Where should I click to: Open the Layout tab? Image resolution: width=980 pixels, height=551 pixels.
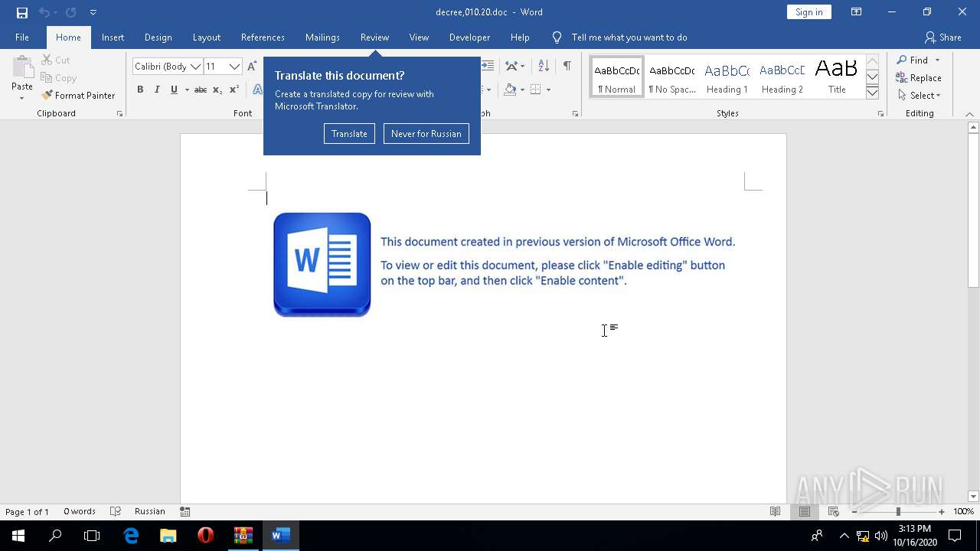pos(206,37)
